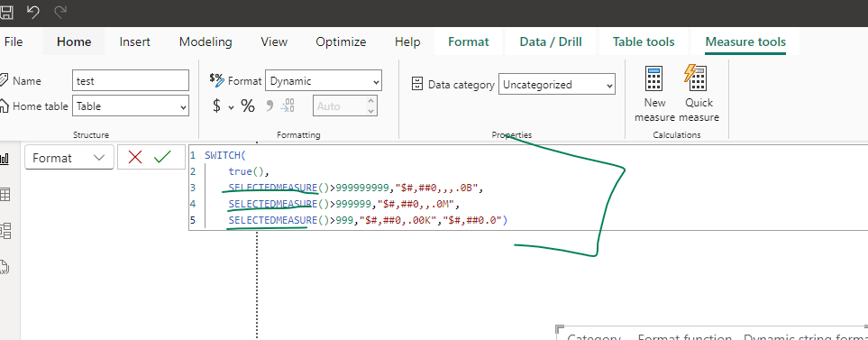This screenshot has height=340, width=868.
Task: Apply percentage format icon
Action: click(x=248, y=106)
